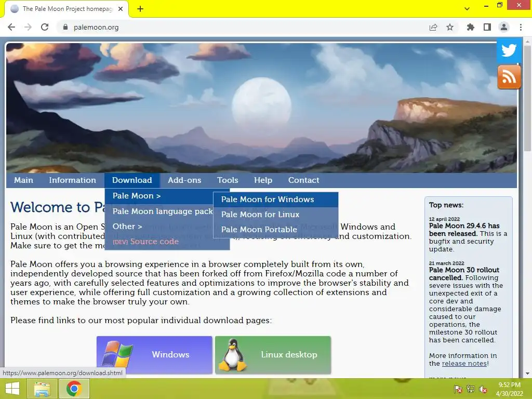Open the Chrome three-dot menu
Viewport: 532px width, 399px height.
coord(521,27)
